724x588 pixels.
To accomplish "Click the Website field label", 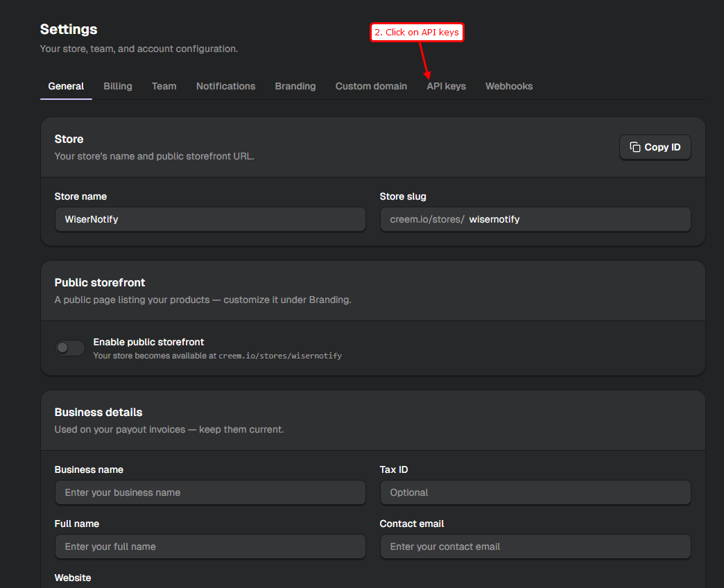I will pos(73,578).
